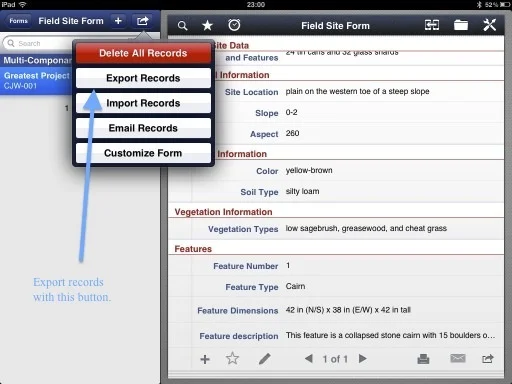Tap the Soil Type value silty loam

(302, 191)
